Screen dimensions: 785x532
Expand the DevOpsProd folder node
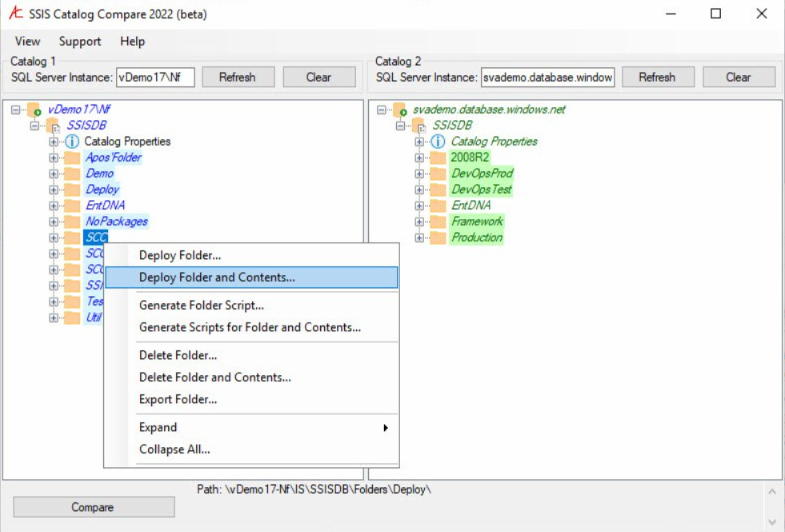coord(419,174)
